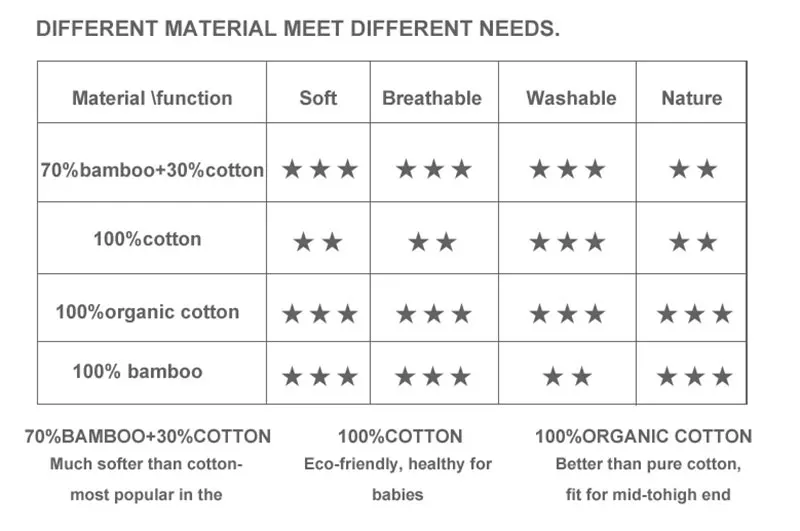The image size is (800, 531).
Task: Click the Soft stars for 70%bamboo+30%cotton row
Action: tap(319, 169)
